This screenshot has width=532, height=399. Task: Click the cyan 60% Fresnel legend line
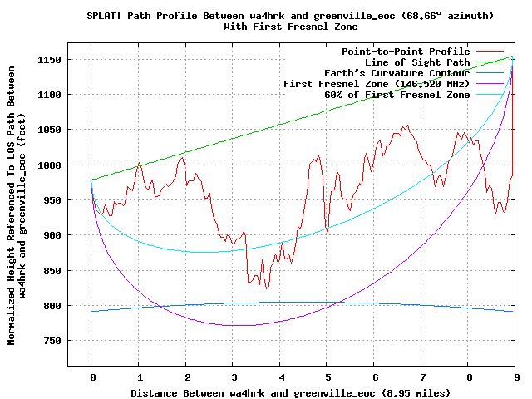(490, 95)
